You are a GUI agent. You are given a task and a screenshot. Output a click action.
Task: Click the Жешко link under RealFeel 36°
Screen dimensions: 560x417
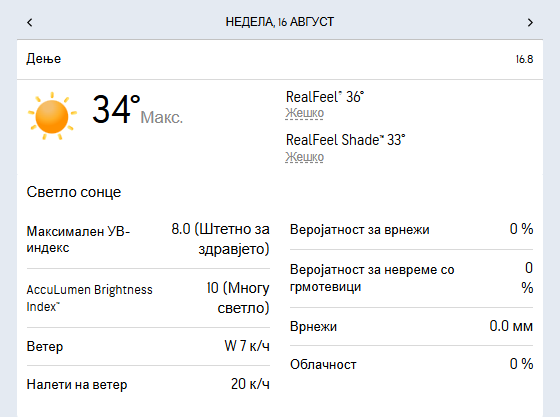tap(304, 113)
